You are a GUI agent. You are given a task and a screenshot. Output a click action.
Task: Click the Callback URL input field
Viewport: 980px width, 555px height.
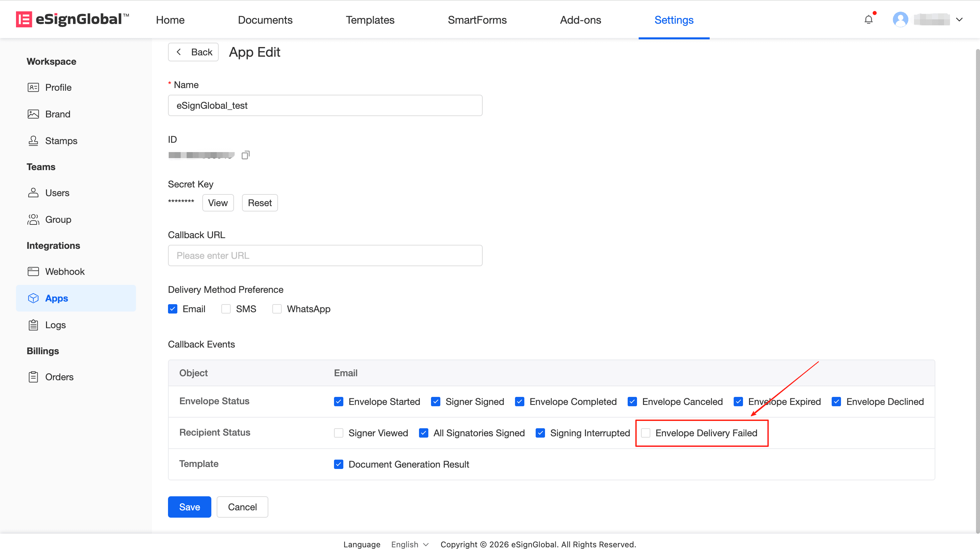pyautogui.click(x=325, y=255)
